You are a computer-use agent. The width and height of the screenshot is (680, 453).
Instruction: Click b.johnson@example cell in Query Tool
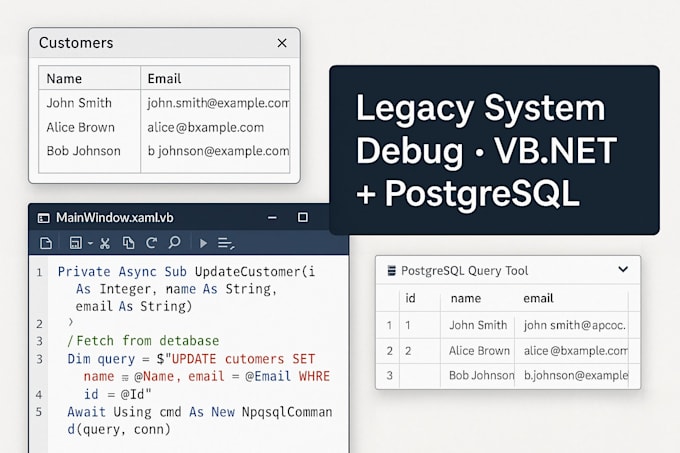point(576,375)
